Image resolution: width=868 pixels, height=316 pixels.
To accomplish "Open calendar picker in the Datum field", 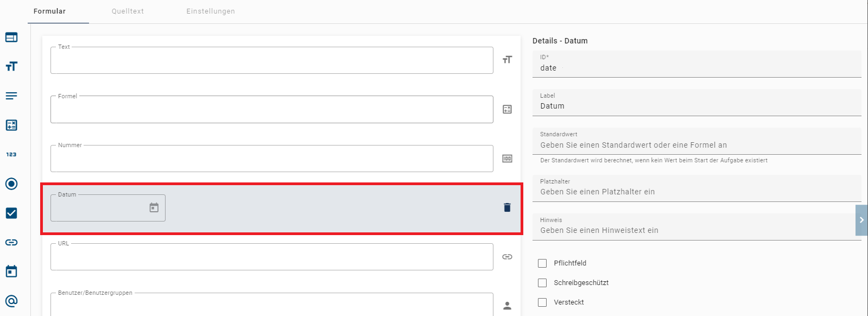I will click(154, 208).
